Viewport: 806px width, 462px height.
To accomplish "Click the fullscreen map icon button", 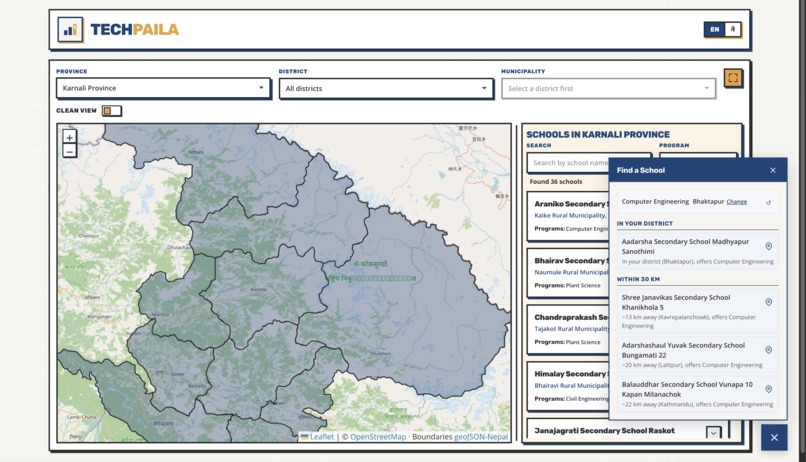I will [x=733, y=78].
